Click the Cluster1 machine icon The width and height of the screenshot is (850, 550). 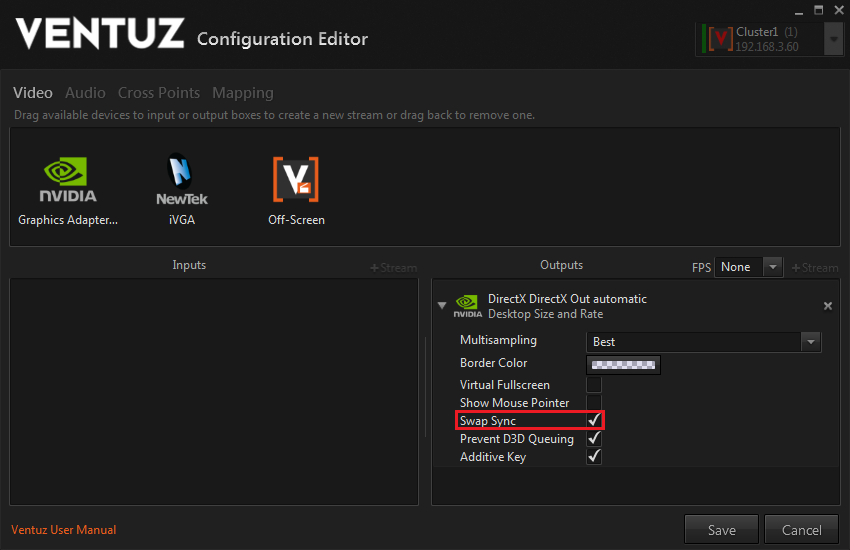(719, 39)
